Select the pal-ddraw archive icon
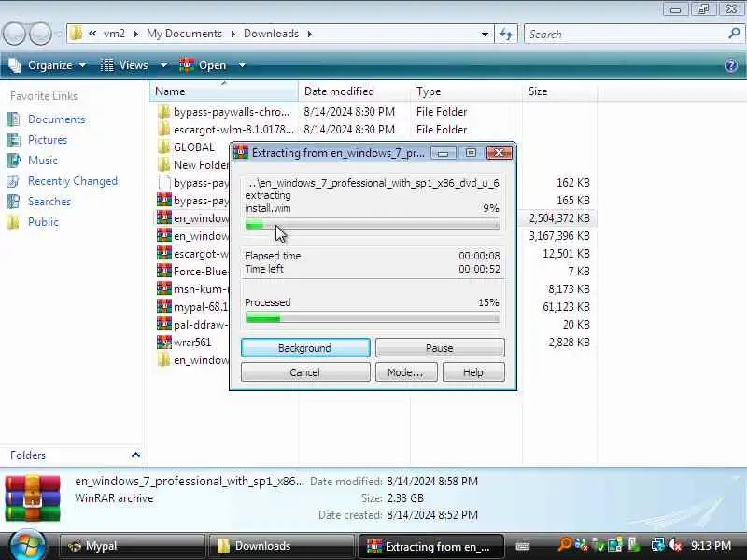This screenshot has height=560, width=747. tap(164, 325)
